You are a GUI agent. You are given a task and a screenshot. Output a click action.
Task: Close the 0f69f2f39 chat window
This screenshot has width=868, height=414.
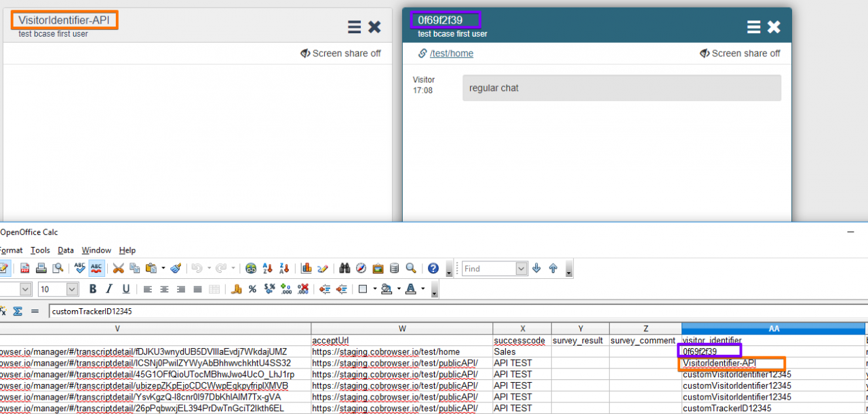coord(774,27)
